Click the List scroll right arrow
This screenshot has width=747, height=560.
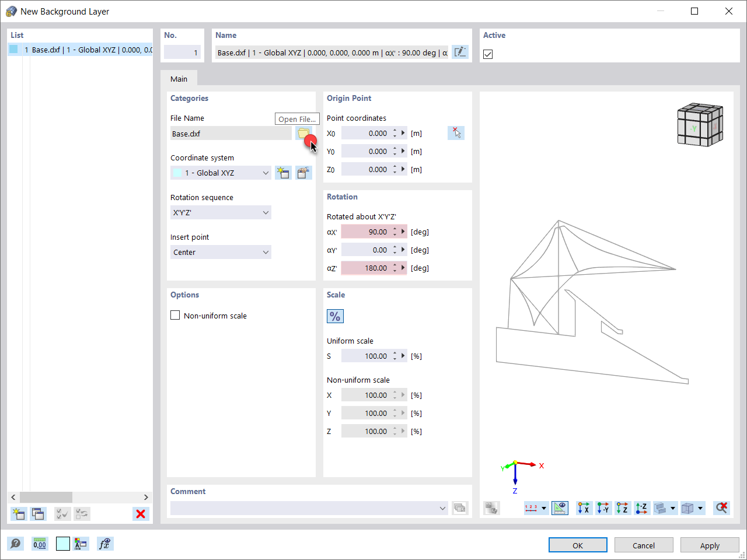[146, 497]
